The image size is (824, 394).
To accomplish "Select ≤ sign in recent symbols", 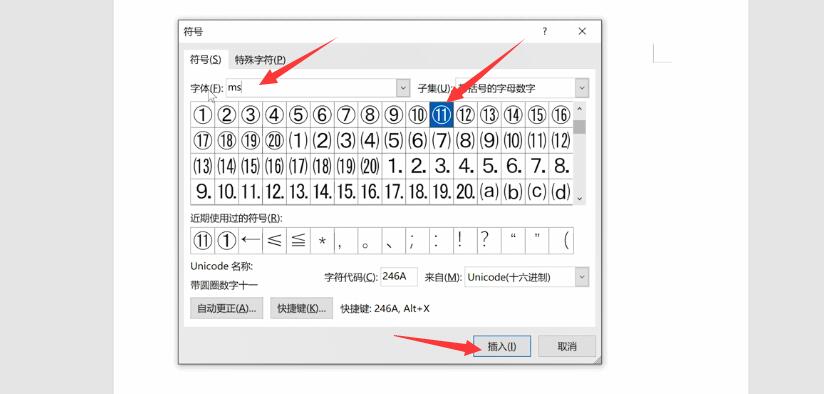I will (x=274, y=241).
